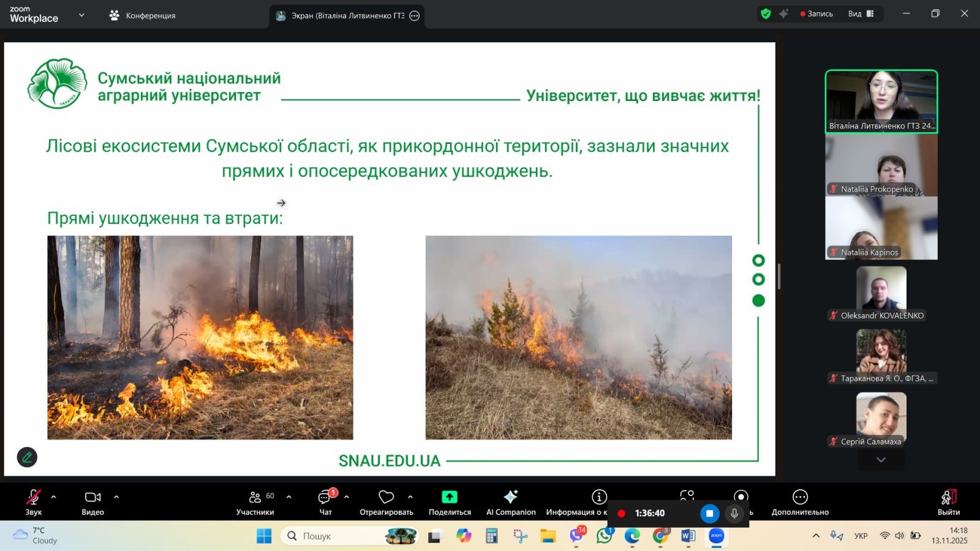The image size is (980, 551).
Task: Open the Вид view layout menu
Action: coord(861,13)
